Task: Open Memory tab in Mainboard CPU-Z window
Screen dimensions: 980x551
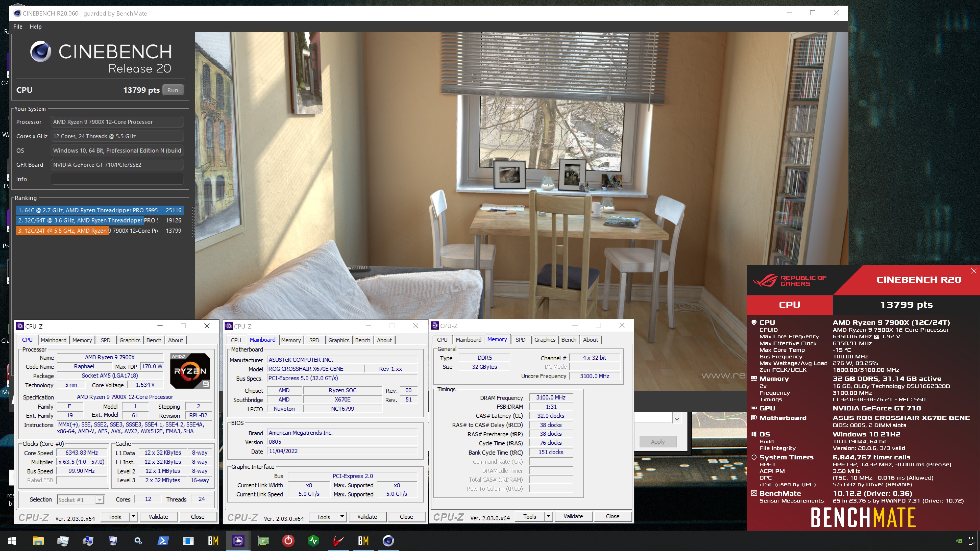Action: coord(291,340)
